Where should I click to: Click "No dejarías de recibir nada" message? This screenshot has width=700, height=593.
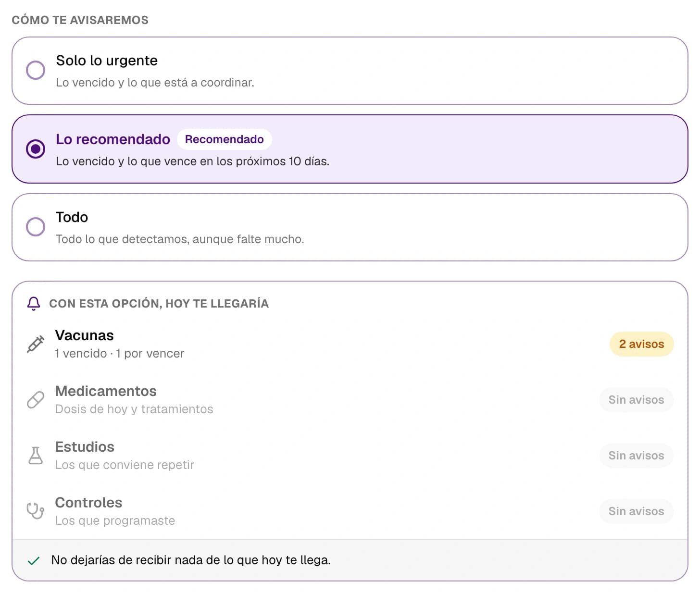pos(191,560)
